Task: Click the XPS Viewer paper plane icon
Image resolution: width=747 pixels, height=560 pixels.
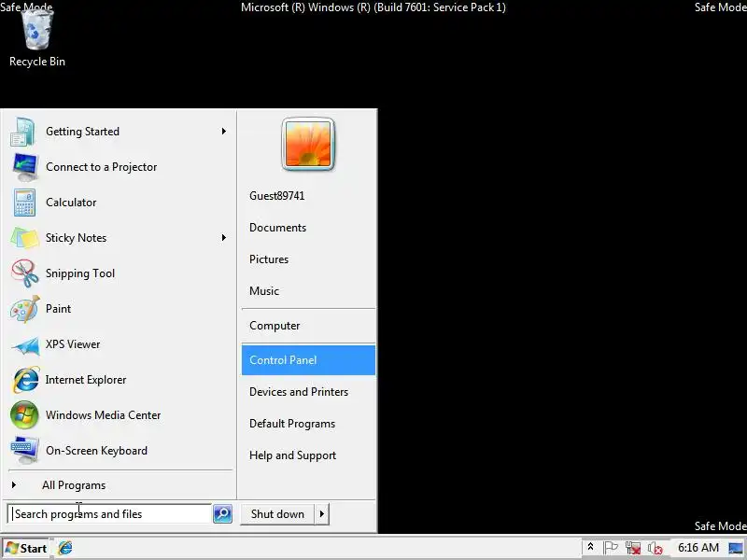Action: coord(25,346)
